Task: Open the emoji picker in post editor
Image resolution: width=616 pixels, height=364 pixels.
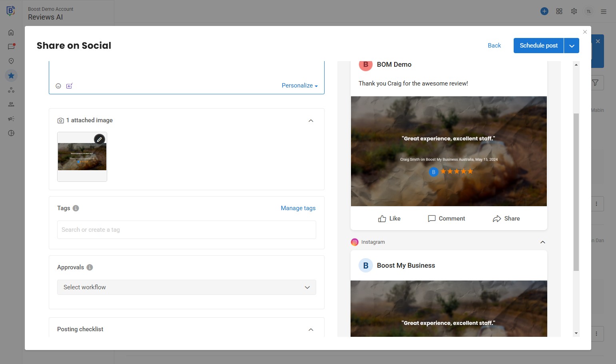Action: (x=58, y=86)
